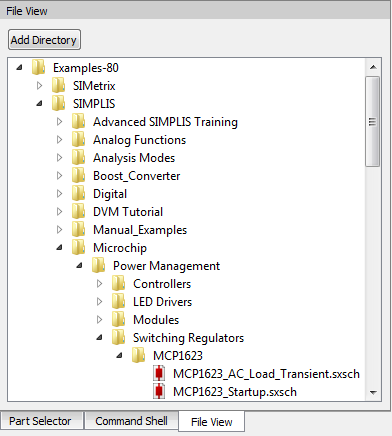The height and width of the screenshot is (436, 392).
Task: Select the LED Drivers label
Action: point(162,302)
